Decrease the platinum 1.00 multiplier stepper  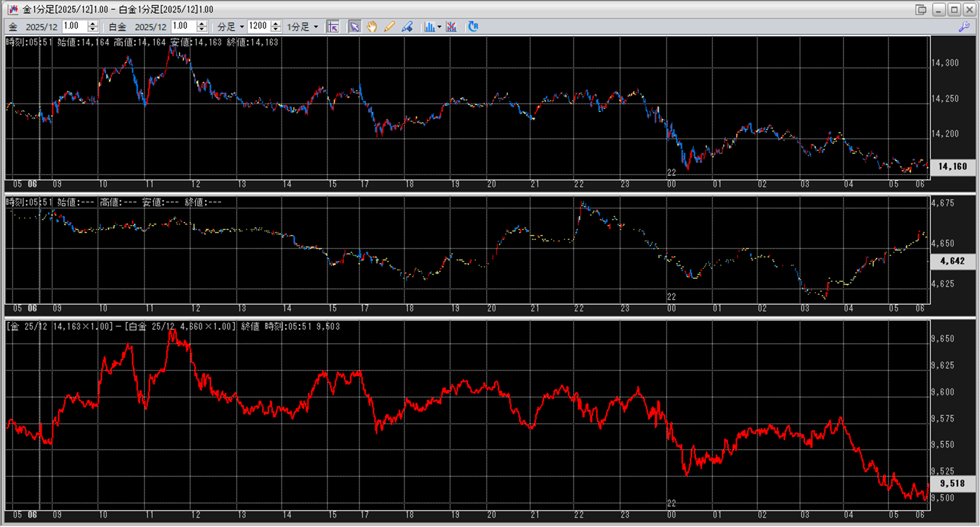pyautogui.click(x=202, y=30)
